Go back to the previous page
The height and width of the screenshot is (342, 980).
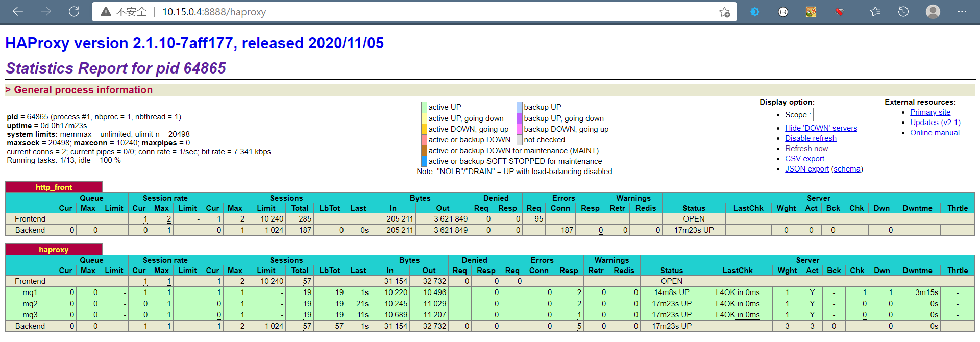(18, 12)
